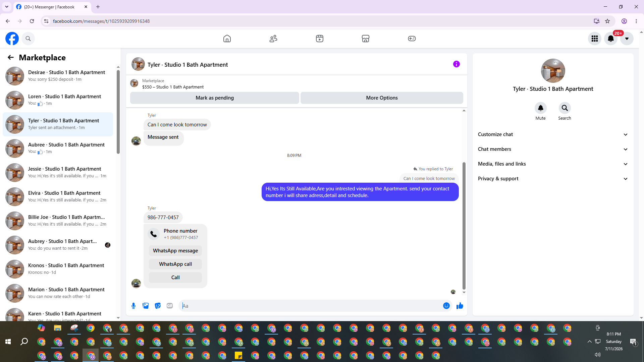Image resolution: width=644 pixels, height=362 pixels.
Task: Send a thumbs-up like
Action: (x=460, y=306)
